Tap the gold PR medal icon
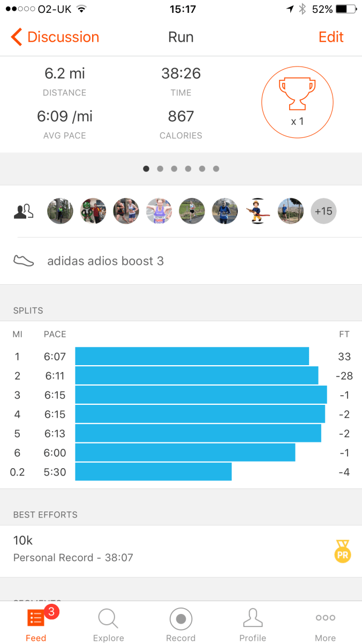Image resolution: width=362 pixels, height=644 pixels. point(342,551)
